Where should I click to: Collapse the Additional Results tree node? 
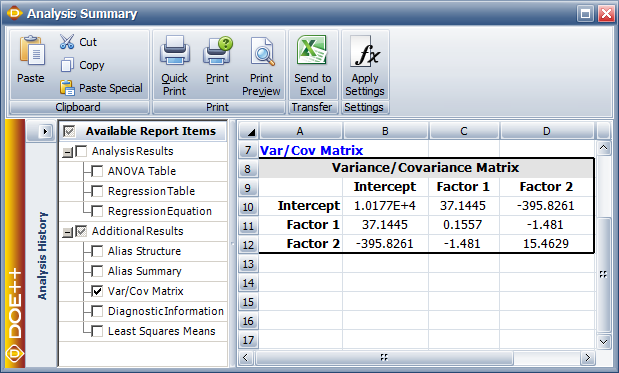click(x=68, y=232)
